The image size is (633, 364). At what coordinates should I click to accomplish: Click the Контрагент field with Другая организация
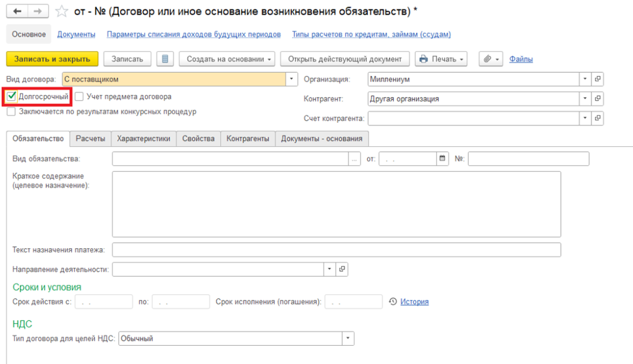coord(474,98)
